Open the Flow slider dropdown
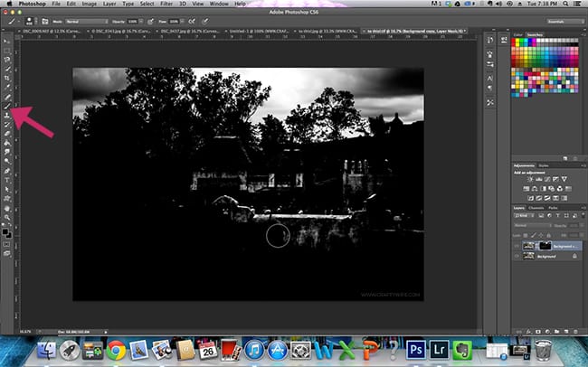The image size is (588, 367). 182,22
